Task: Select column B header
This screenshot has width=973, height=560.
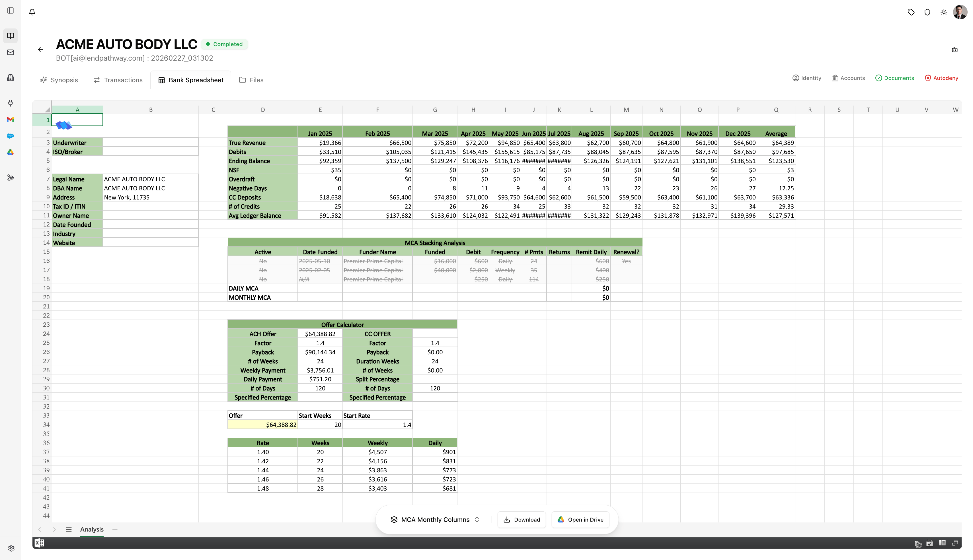Action: [151, 110]
